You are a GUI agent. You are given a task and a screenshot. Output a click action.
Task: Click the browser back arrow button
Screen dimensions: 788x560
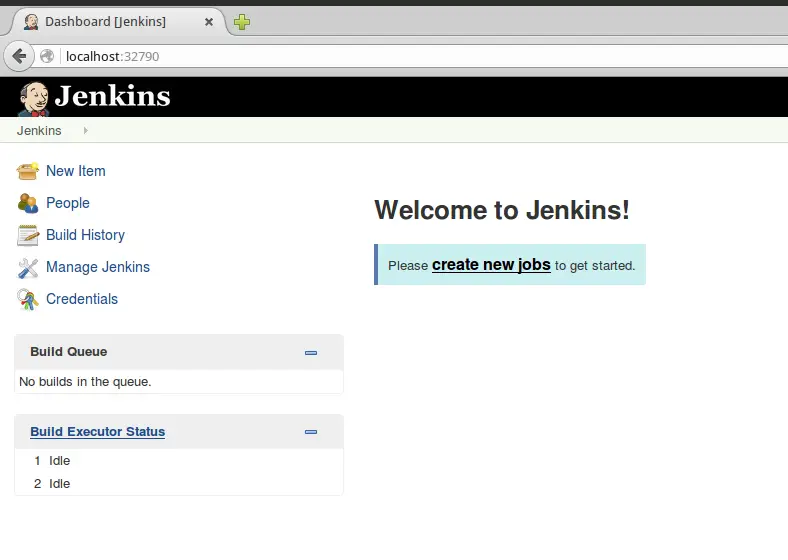[19, 56]
